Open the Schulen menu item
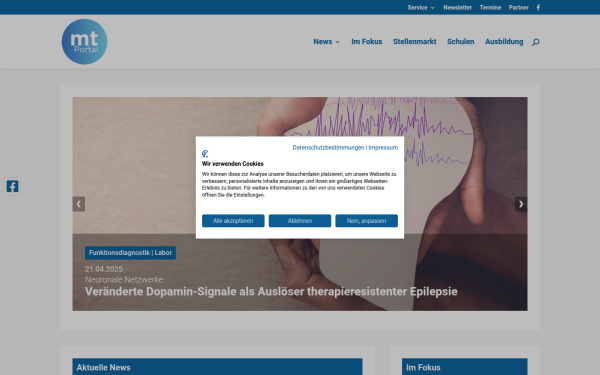600x375 pixels. (461, 42)
